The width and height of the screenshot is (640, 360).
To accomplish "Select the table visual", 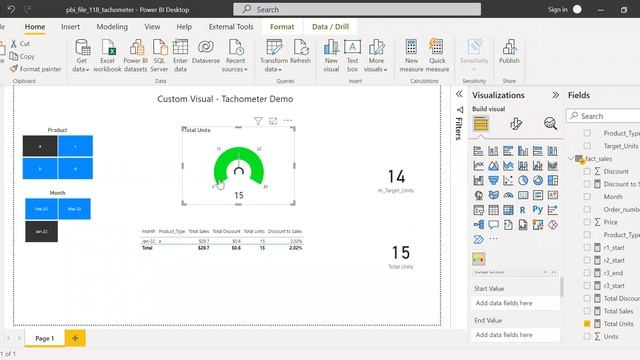I will tap(493, 210).
